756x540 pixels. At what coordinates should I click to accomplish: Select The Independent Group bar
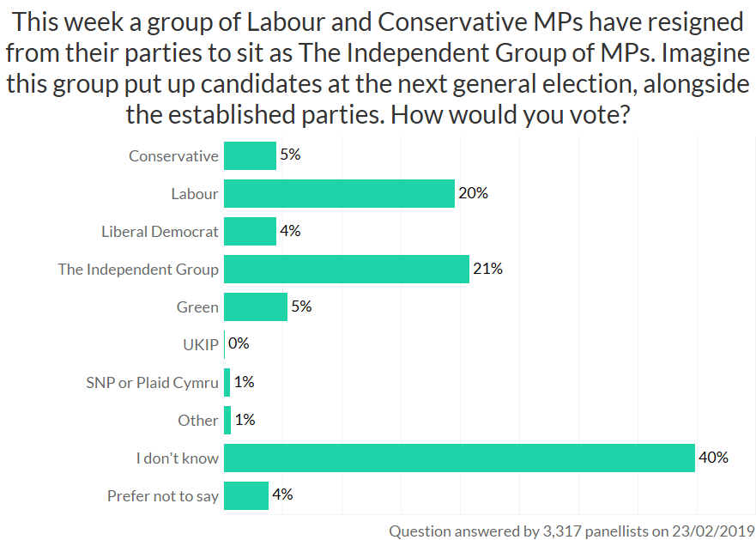[x=347, y=270]
